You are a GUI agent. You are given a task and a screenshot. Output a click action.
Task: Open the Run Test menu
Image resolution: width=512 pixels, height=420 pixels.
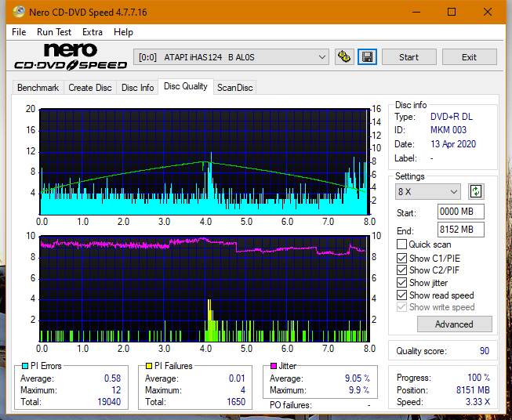pyautogui.click(x=54, y=32)
